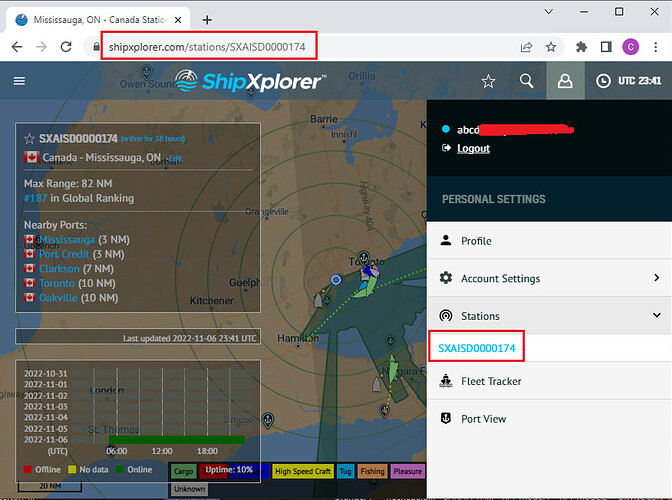
Task: Open Profile settings
Action: (549, 240)
